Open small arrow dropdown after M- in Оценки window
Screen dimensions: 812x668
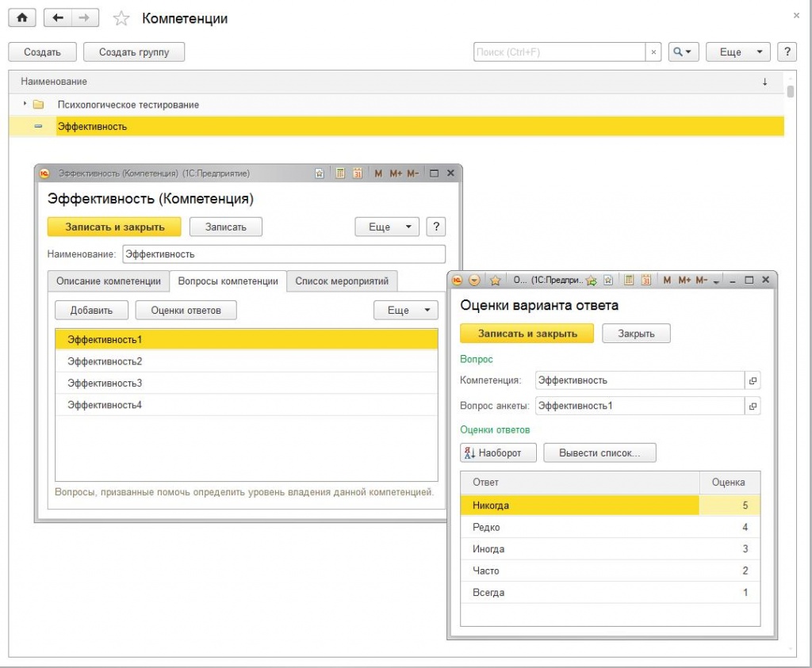click(x=716, y=281)
